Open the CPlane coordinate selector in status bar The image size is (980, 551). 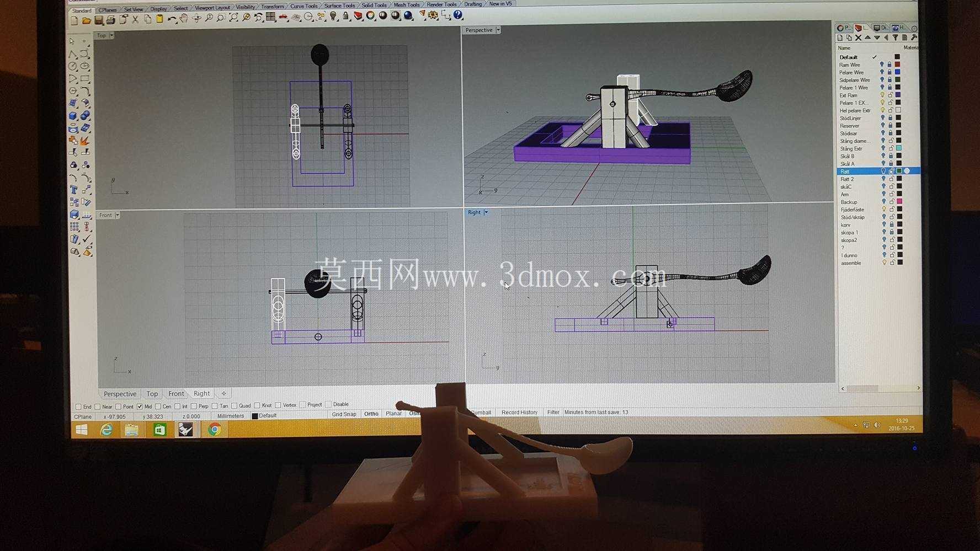click(x=83, y=417)
